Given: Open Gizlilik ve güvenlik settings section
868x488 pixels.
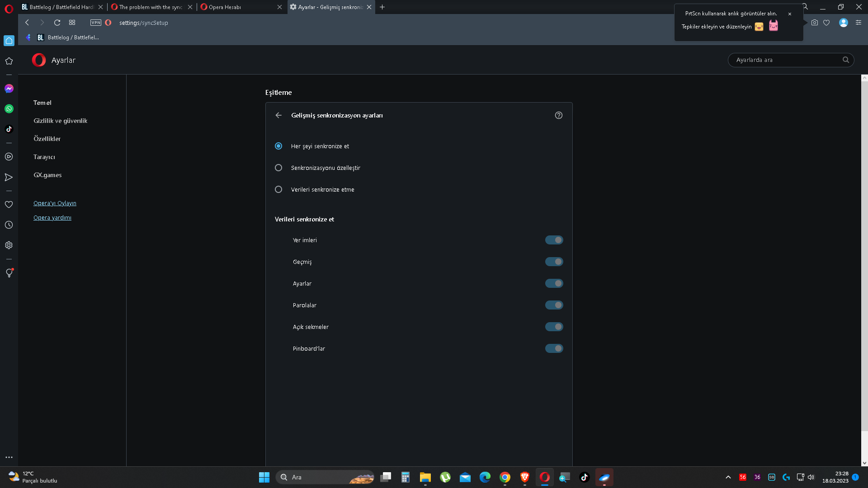Looking at the screenshot, I should pyautogui.click(x=61, y=121).
